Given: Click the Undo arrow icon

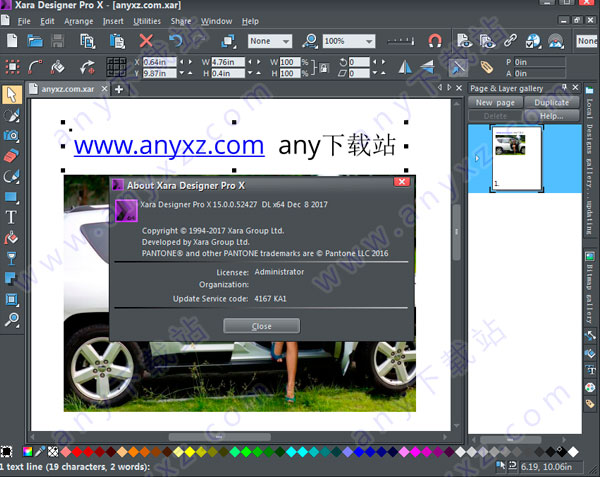Looking at the screenshot, I should 176,41.
